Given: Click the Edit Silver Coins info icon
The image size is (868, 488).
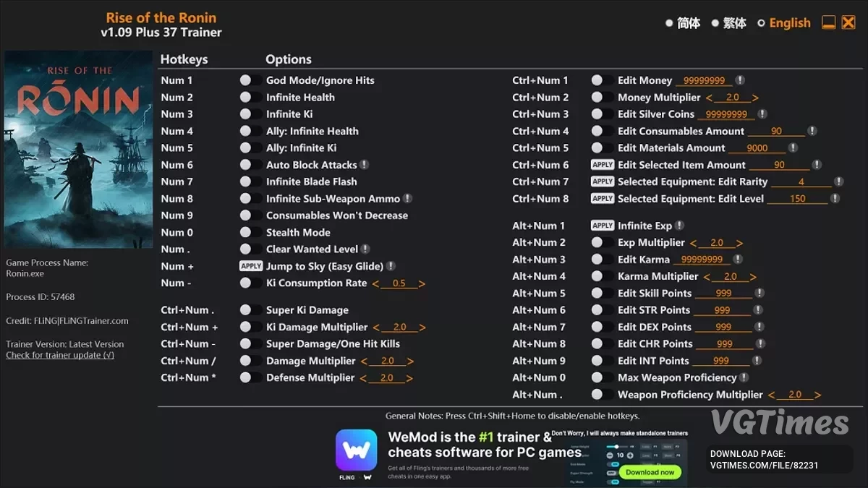Looking at the screenshot, I should pyautogui.click(x=762, y=114).
